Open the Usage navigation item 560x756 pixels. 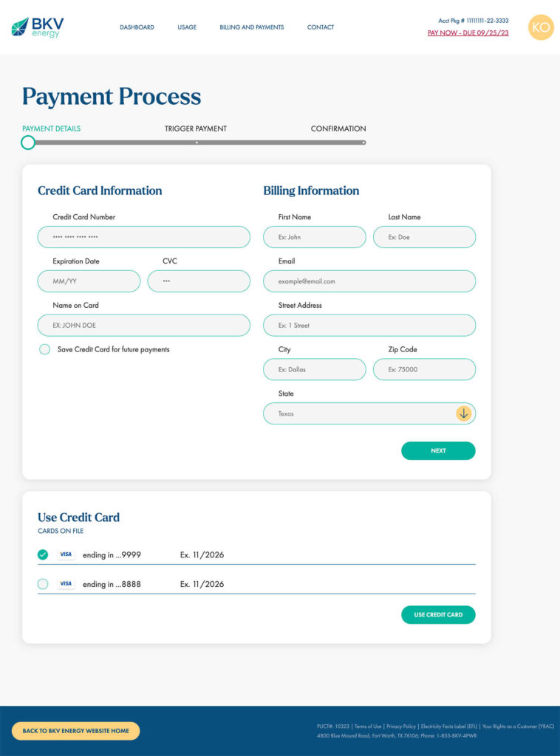click(x=187, y=27)
